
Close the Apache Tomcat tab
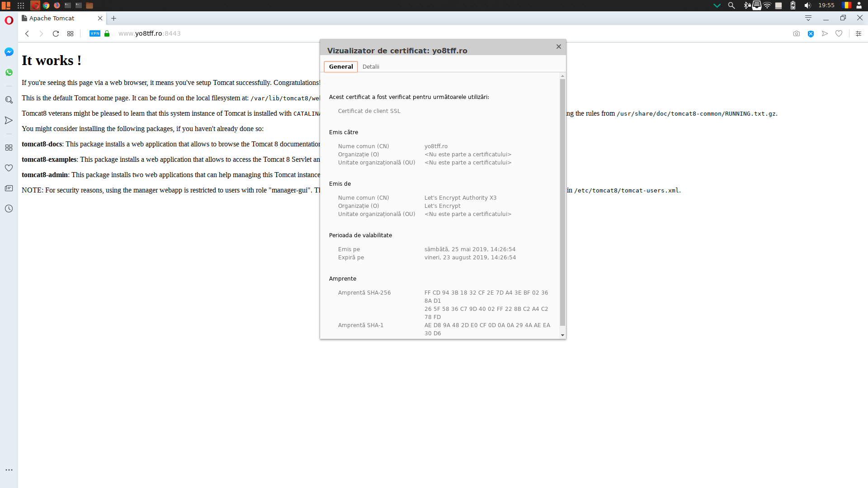100,18
